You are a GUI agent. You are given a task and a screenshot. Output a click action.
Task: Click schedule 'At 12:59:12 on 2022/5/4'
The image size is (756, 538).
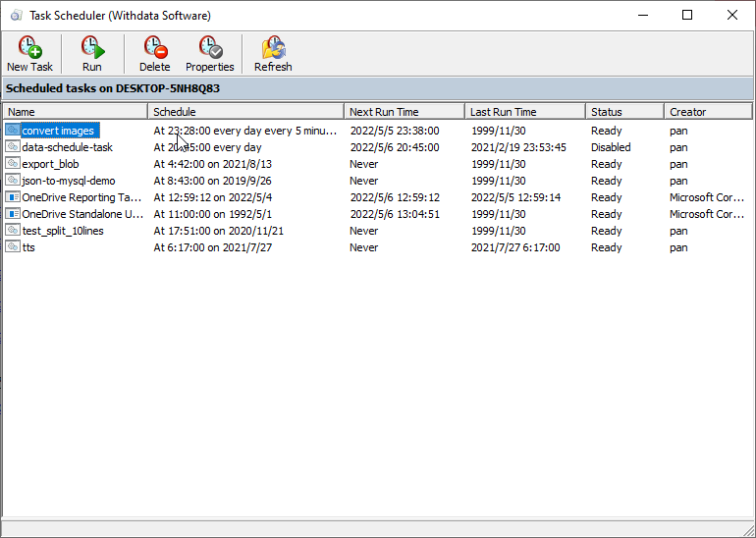pyautogui.click(x=214, y=197)
